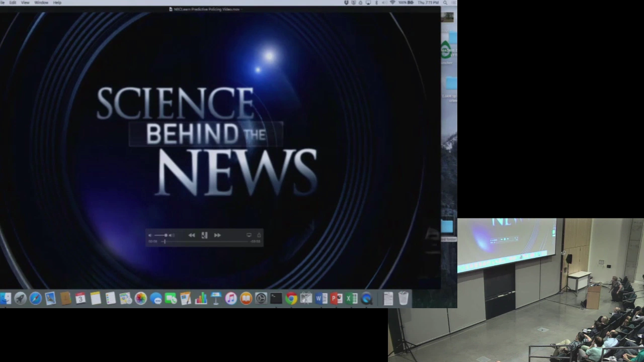The height and width of the screenshot is (362, 644).
Task: Open Keynote podium icon in dock
Action: (x=216, y=298)
